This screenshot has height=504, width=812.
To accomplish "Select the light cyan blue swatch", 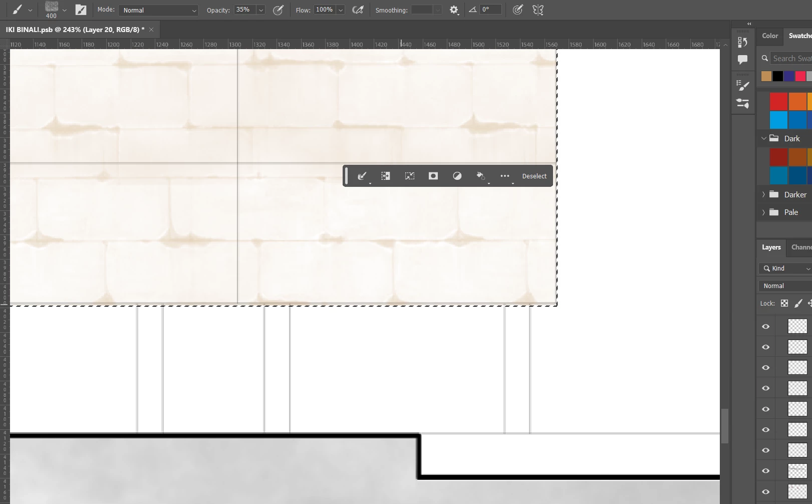I will [x=778, y=120].
